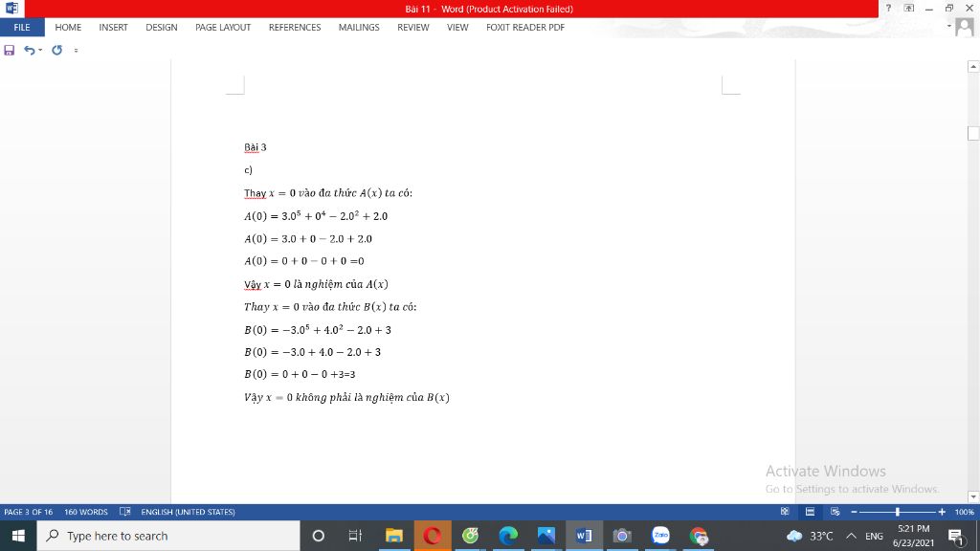Click text 'Thay x = 0 vào đa thức B(x) ta có:'
The height and width of the screenshot is (551, 980).
point(330,307)
